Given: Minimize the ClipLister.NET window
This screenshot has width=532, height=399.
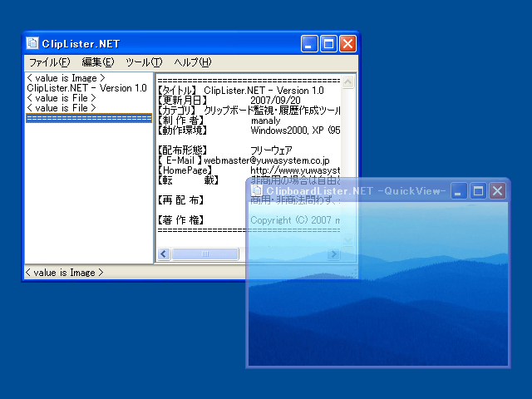Looking at the screenshot, I should pyautogui.click(x=309, y=44).
